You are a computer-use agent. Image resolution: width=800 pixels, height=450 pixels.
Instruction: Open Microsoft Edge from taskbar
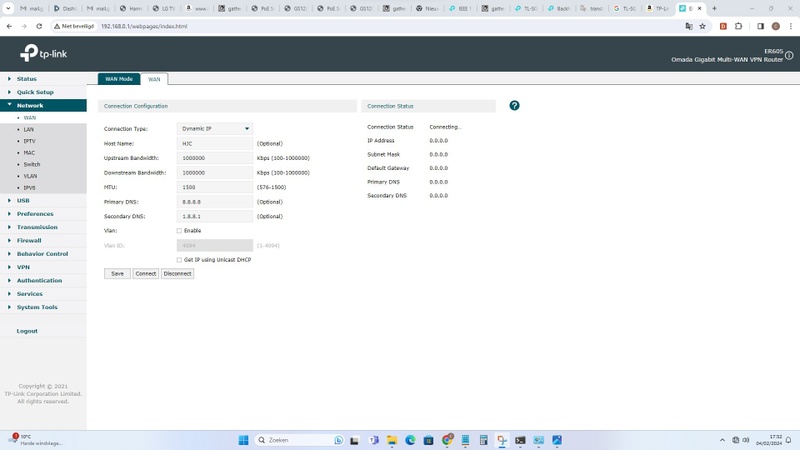click(x=410, y=440)
